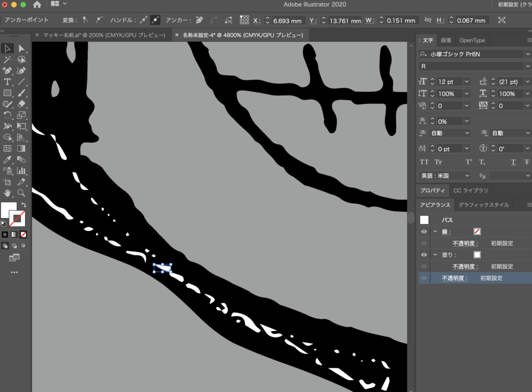This screenshot has height=392, width=532.
Task: Pick the Rectangle tool
Action: [7, 93]
